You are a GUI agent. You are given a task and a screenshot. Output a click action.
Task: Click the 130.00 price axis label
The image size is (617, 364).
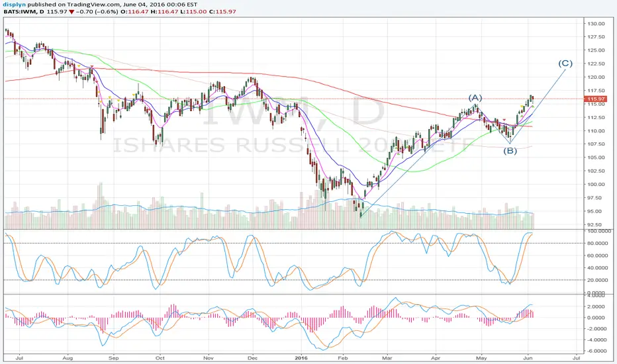596,24
